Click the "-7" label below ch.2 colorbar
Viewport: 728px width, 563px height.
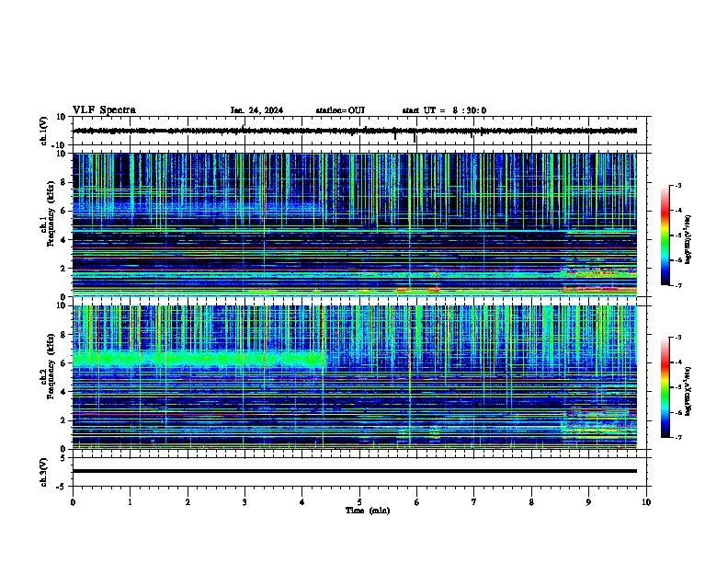(678, 437)
